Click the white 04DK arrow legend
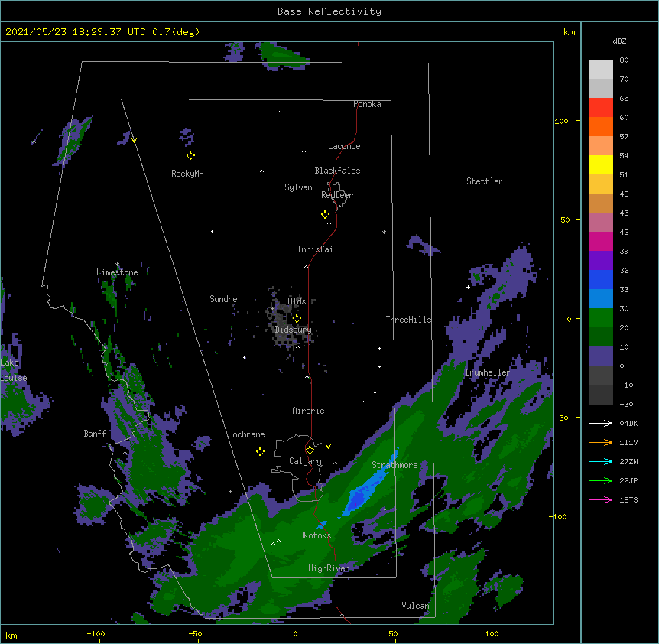 pos(601,423)
